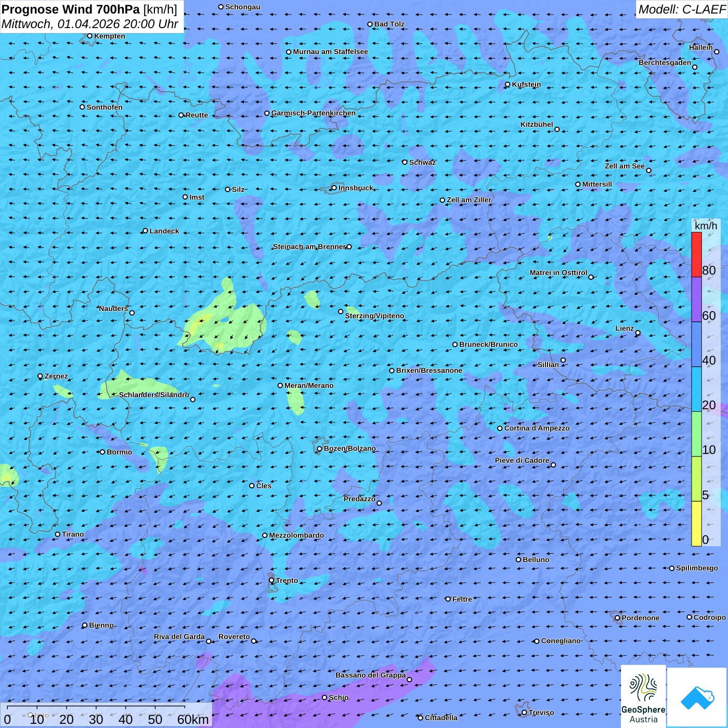728x728 pixels.
Task: Click the 'Pieve di Cadore' label
Action: click(522, 460)
